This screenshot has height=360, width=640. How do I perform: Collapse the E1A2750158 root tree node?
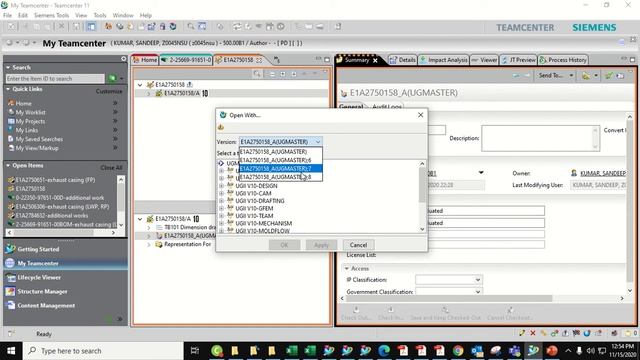point(140,84)
